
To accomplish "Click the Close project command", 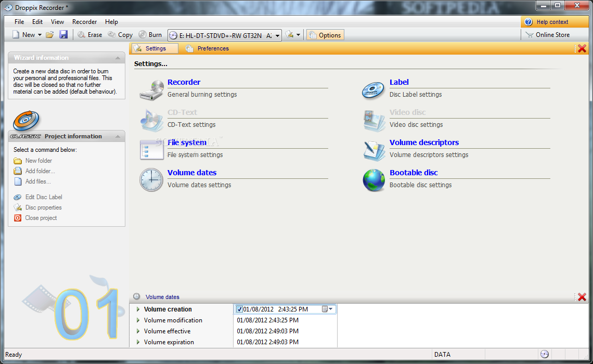I will (35, 218).
